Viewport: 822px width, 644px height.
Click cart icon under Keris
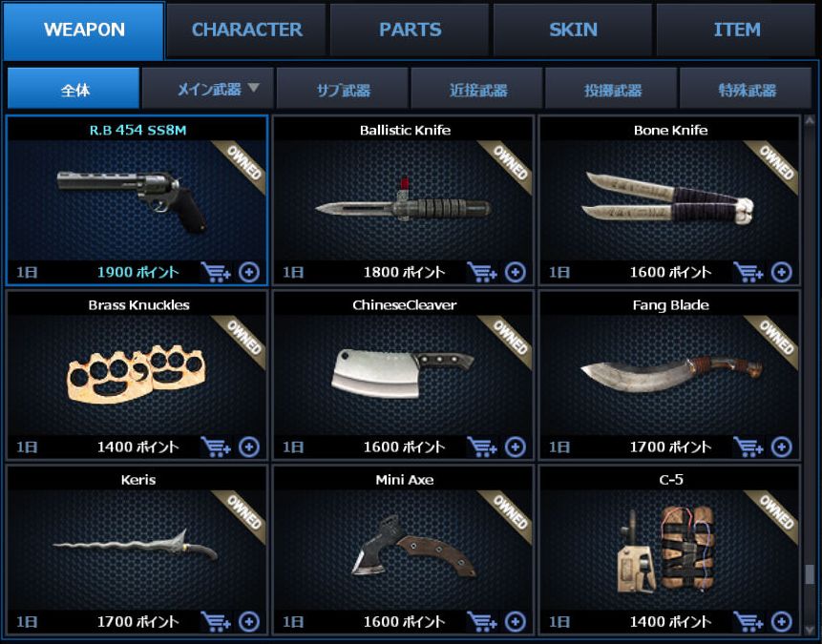pos(216,622)
